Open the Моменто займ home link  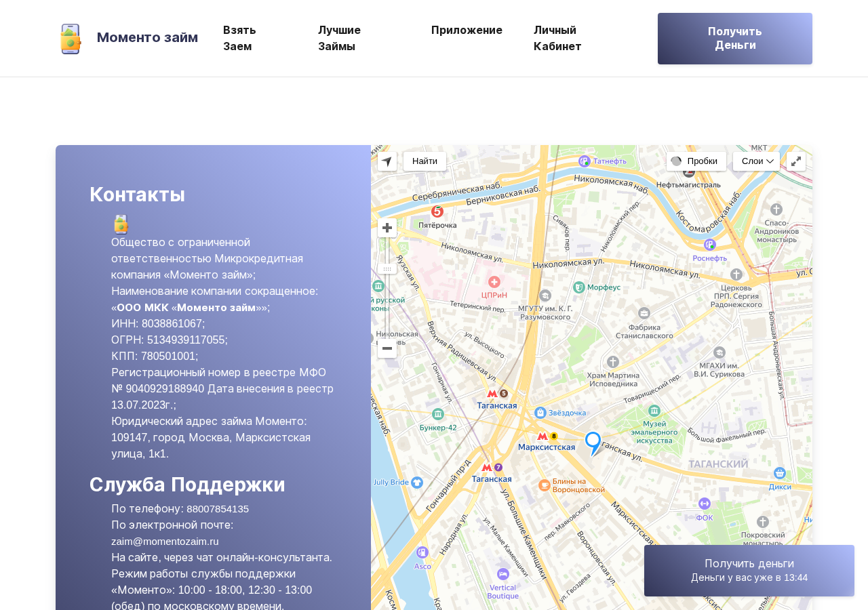(x=147, y=37)
